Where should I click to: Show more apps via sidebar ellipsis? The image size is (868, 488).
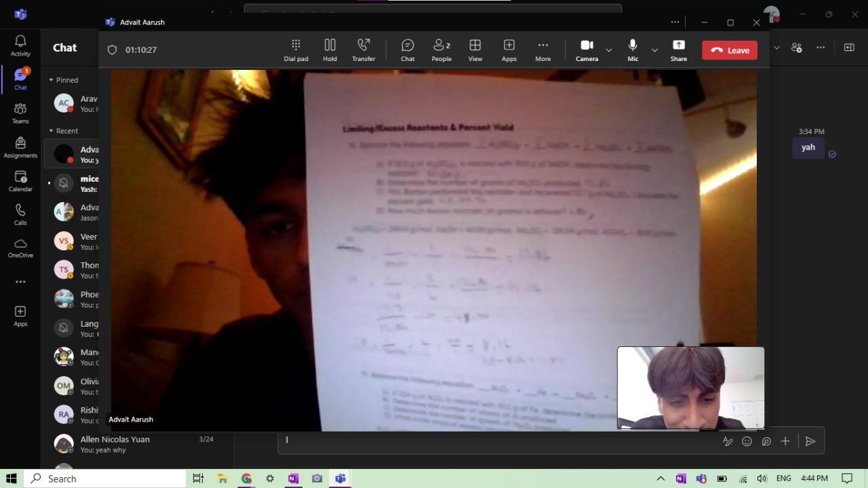(x=20, y=282)
